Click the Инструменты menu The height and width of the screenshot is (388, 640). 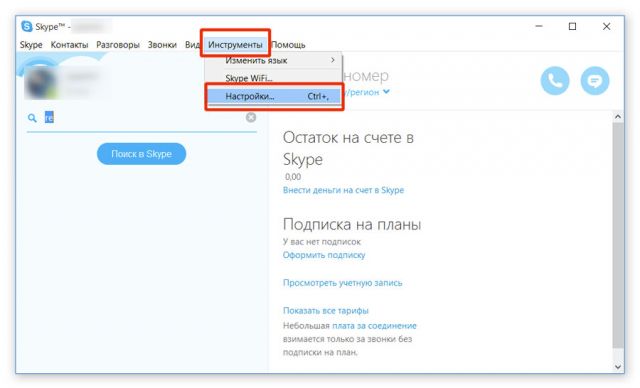click(x=235, y=44)
